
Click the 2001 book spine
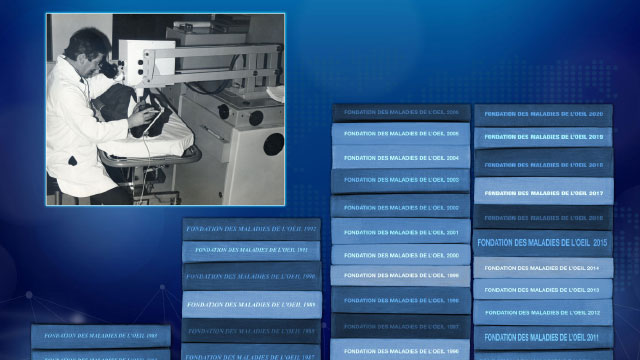pyautogui.click(x=401, y=231)
